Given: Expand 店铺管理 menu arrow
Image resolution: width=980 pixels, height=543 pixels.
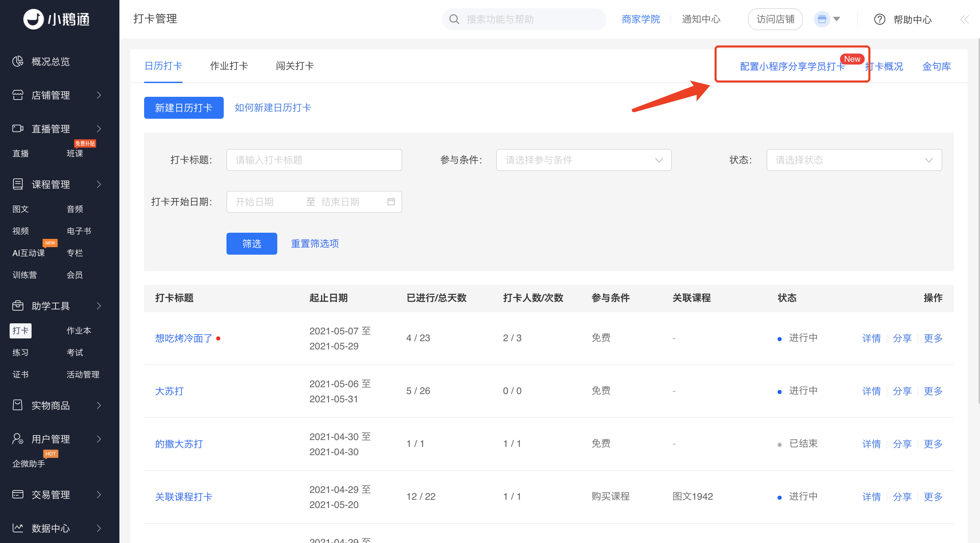Looking at the screenshot, I should (x=99, y=95).
